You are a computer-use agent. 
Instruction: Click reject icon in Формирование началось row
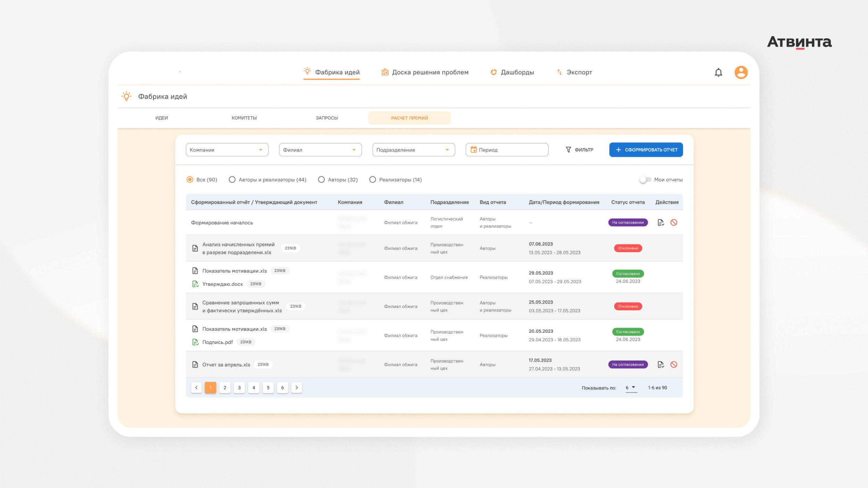[674, 222]
